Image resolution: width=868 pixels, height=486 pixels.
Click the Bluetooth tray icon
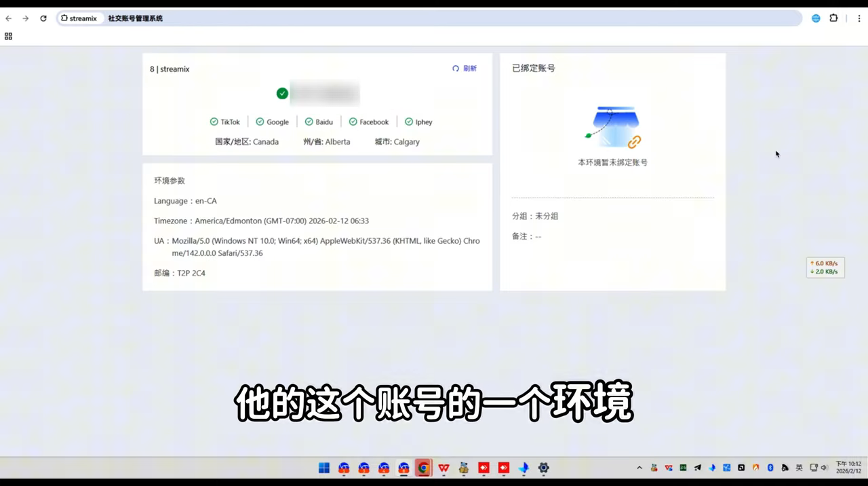click(x=770, y=468)
